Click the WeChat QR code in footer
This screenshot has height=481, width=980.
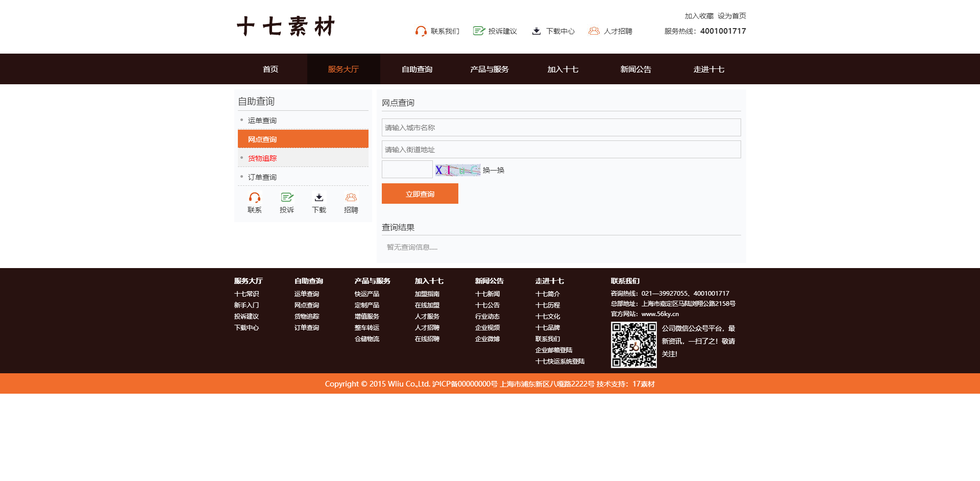click(x=634, y=345)
